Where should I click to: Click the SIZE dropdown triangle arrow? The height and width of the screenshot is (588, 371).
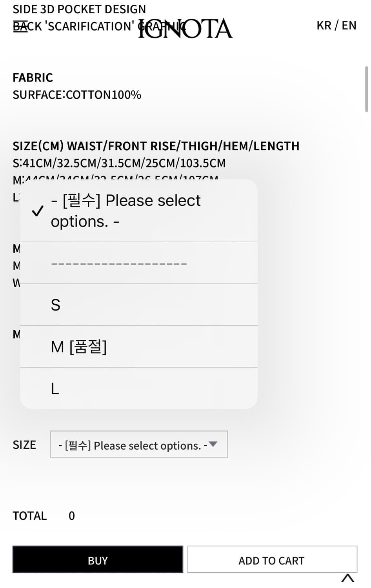[x=213, y=444]
